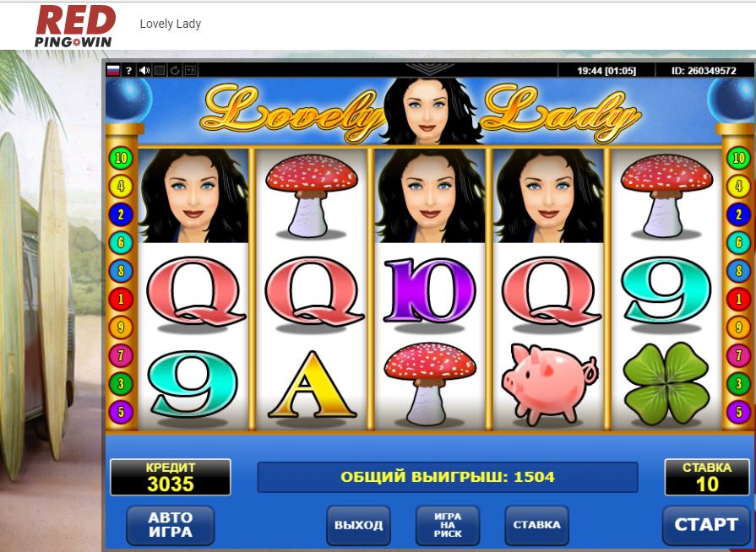Expand the top panel chevron arrows
The image size is (756, 552).
point(429,69)
